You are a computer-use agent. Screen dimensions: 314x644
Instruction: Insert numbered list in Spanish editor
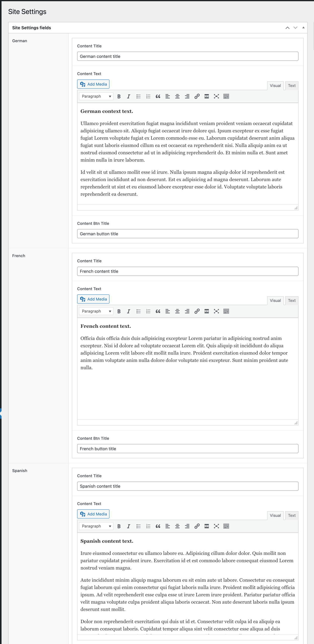pos(148,526)
